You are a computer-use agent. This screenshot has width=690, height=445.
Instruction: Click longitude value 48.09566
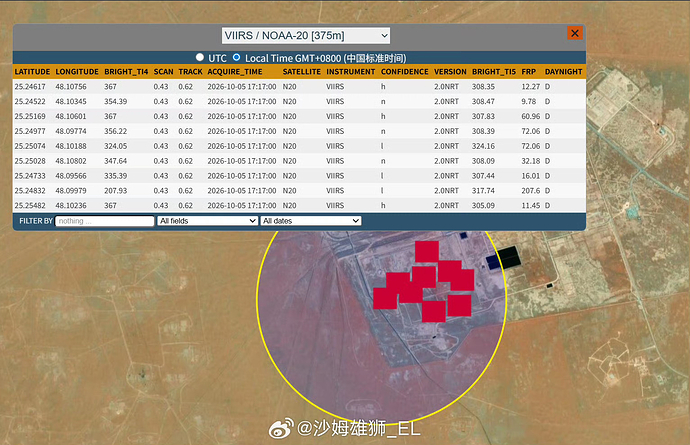point(71,176)
